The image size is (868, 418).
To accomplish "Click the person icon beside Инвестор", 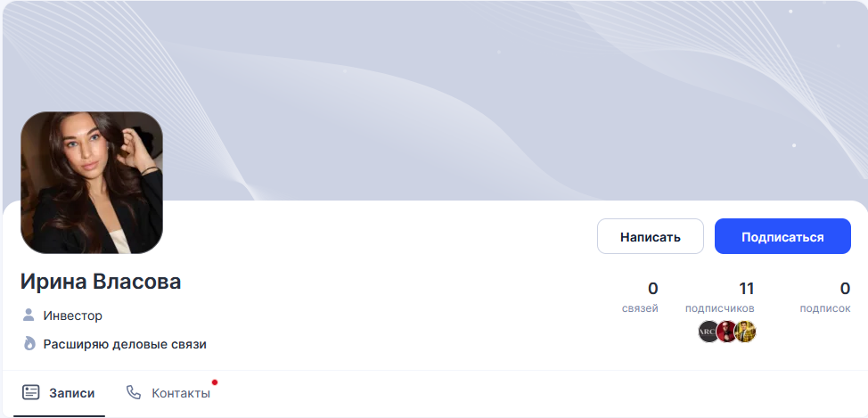I will click(x=29, y=315).
